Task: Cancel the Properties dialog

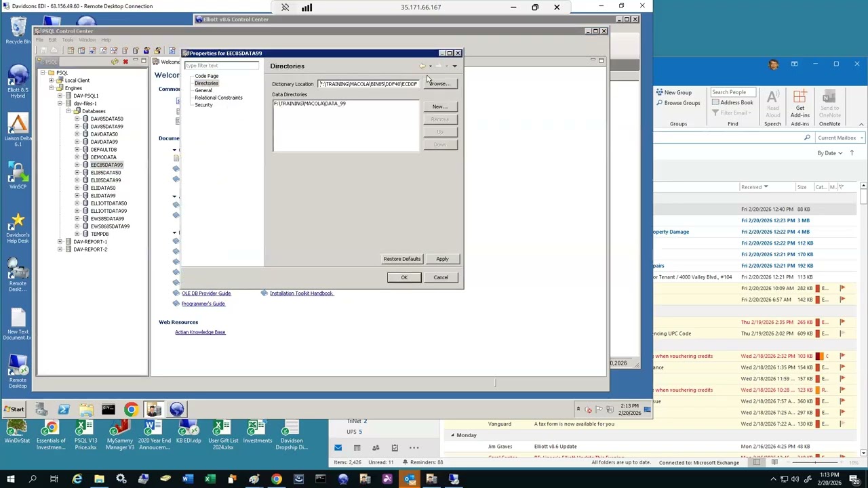Action: tap(441, 277)
